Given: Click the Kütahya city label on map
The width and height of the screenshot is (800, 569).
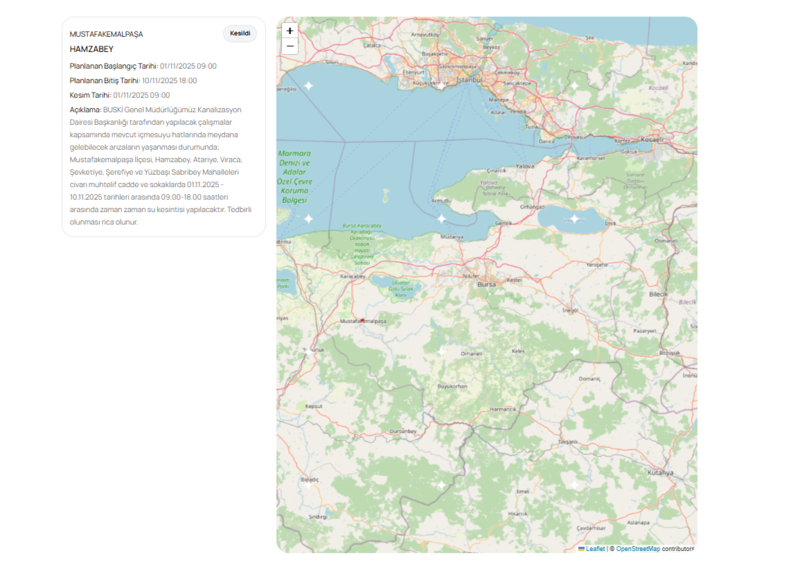Looking at the screenshot, I should coord(660,472).
